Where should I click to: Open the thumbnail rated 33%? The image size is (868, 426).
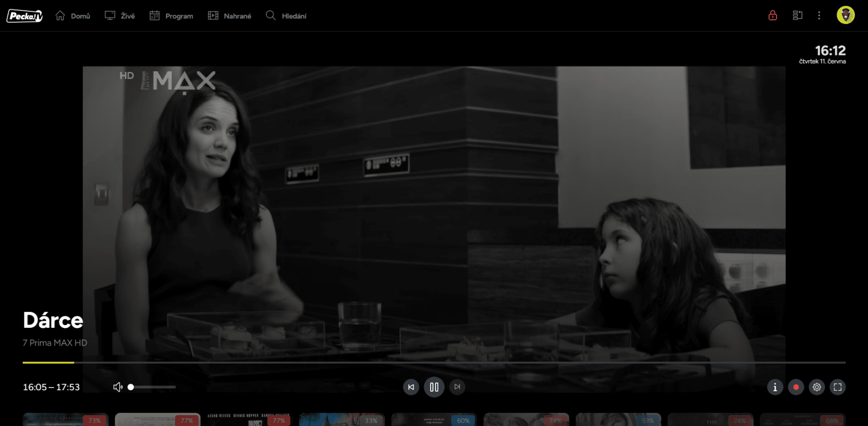click(342, 419)
